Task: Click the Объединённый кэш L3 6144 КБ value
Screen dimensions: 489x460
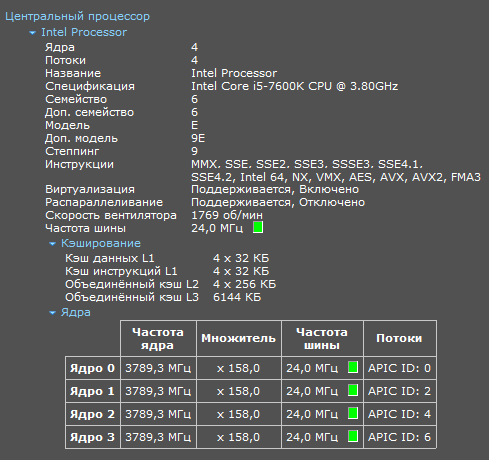Action: tap(237, 297)
